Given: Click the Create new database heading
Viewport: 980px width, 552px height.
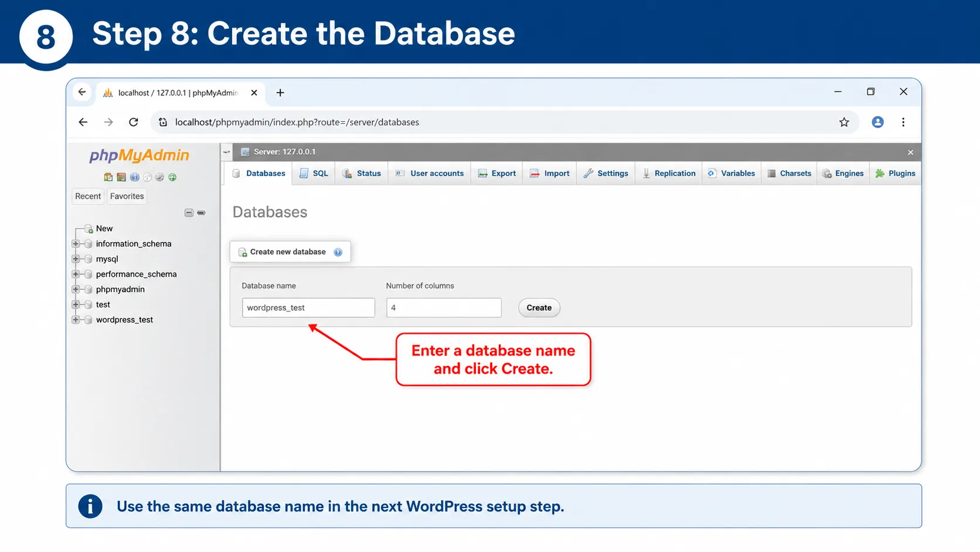Looking at the screenshot, I should pos(288,252).
